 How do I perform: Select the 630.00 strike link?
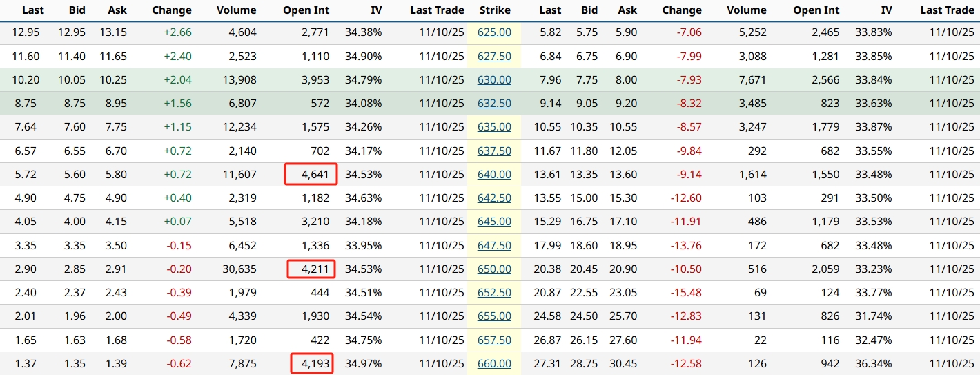(494, 79)
